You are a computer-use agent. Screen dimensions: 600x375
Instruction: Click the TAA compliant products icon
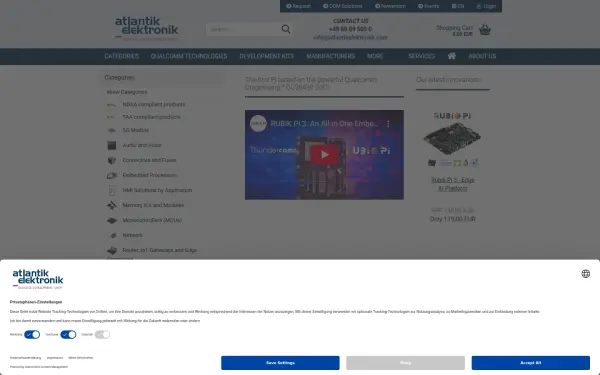111,117
